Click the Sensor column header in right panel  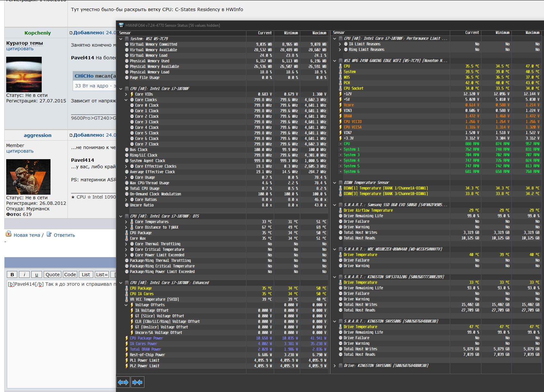pyautogui.click(x=390, y=33)
